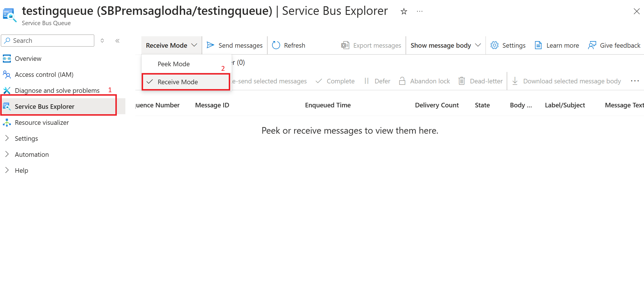Click the Diagnose wrench icon
This screenshot has width=644, height=285.
click(x=7, y=91)
